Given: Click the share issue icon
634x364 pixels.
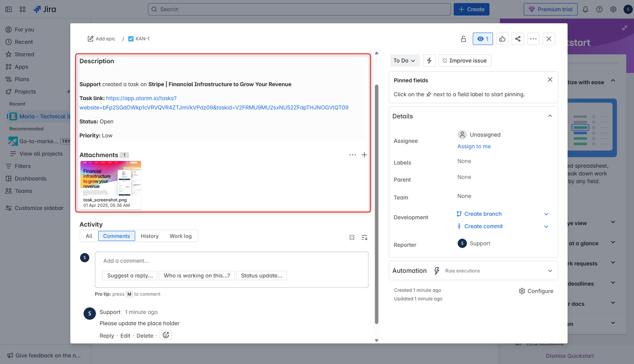Looking at the screenshot, I should click(518, 39).
